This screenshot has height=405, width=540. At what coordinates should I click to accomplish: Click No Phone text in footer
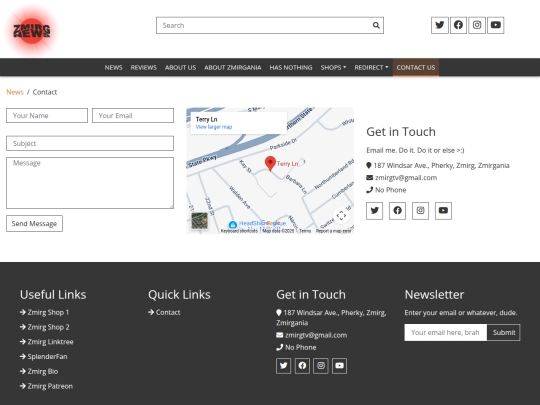pos(301,347)
